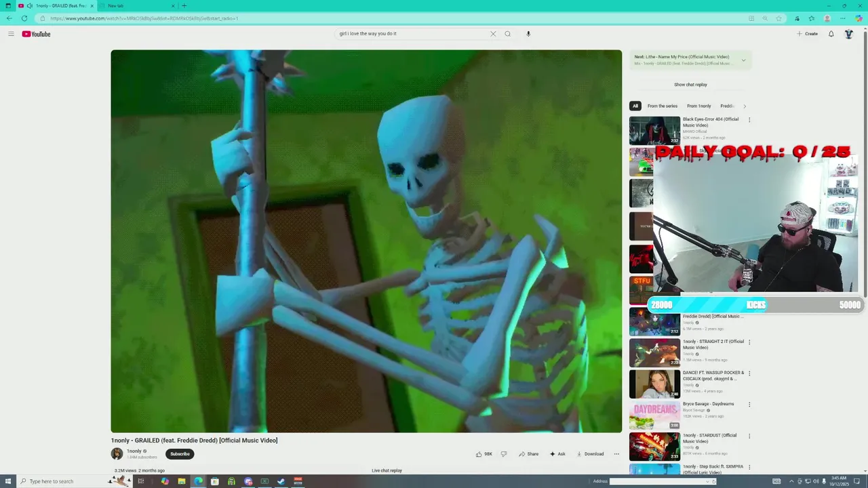Like the video with thumbs up

tap(484, 454)
